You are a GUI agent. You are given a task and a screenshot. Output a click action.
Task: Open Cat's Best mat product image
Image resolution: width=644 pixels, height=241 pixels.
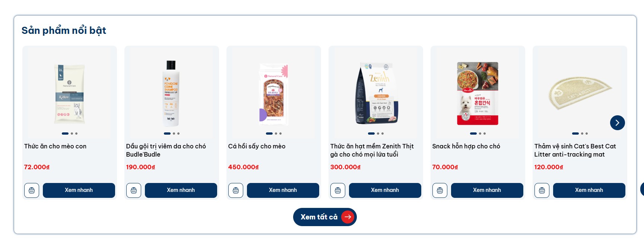[x=580, y=93]
